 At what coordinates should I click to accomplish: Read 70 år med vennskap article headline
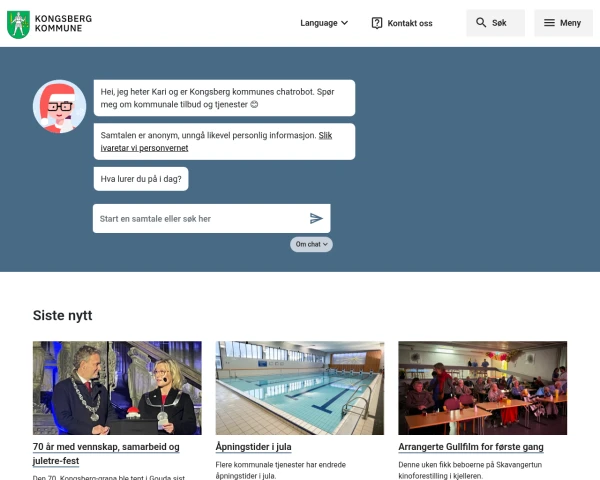(106, 454)
